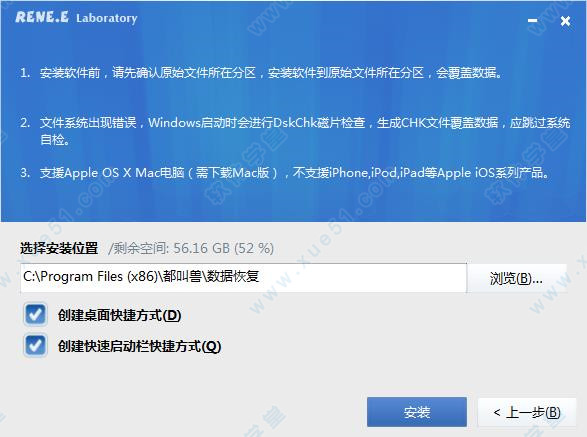Select note 3 about Apple OS X Mac
Image resolution: width=587 pixels, height=437 pixels.
(285, 173)
